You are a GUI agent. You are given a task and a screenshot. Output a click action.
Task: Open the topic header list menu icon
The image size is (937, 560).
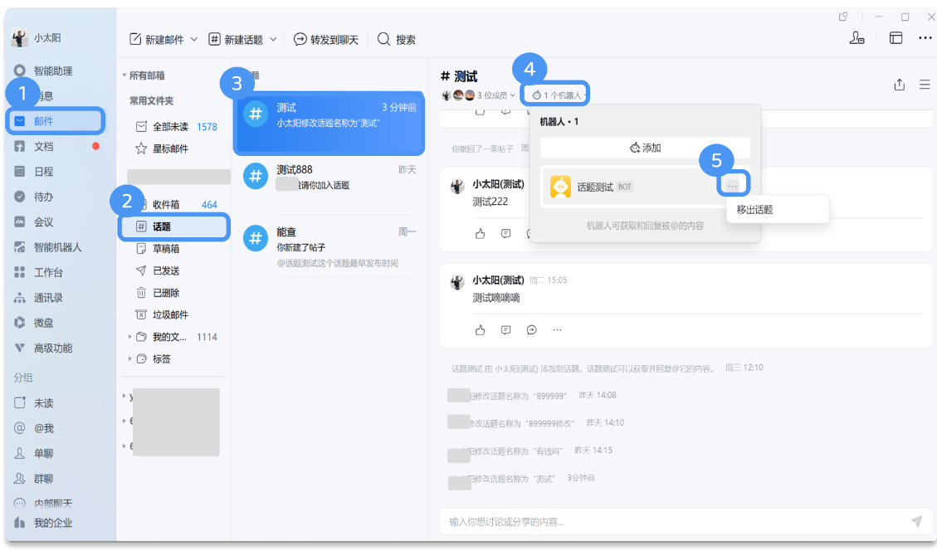coord(925,85)
